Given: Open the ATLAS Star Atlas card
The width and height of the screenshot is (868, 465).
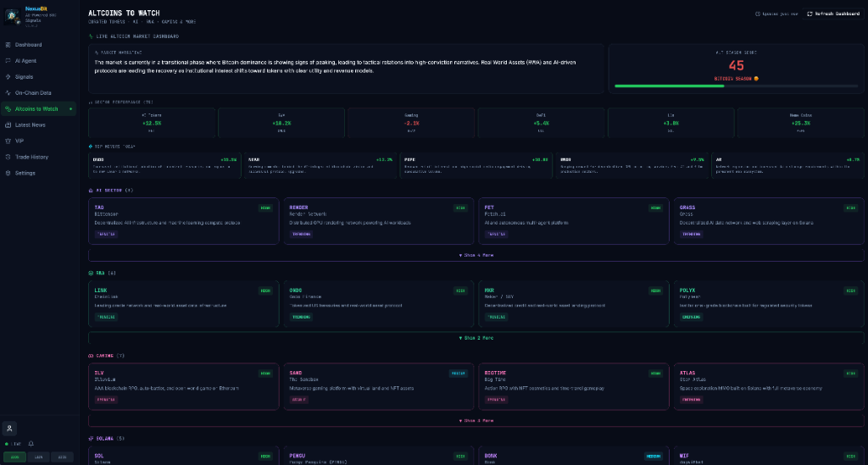Looking at the screenshot, I should [769, 386].
